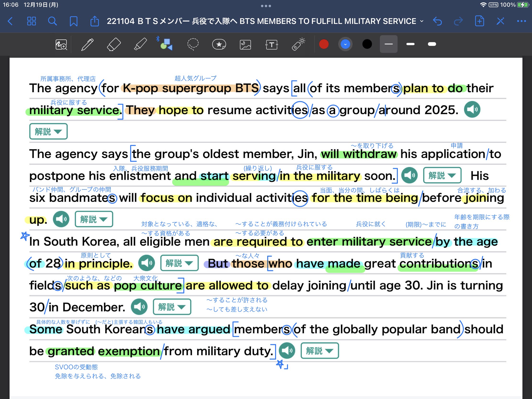Tap the word 'exemption'
Image resolution: width=532 pixels, height=399 pixels.
[x=129, y=351]
